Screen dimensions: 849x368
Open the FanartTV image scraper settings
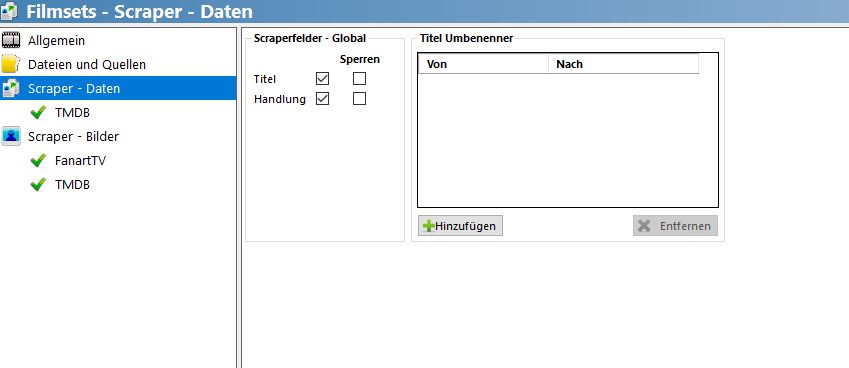[80, 161]
